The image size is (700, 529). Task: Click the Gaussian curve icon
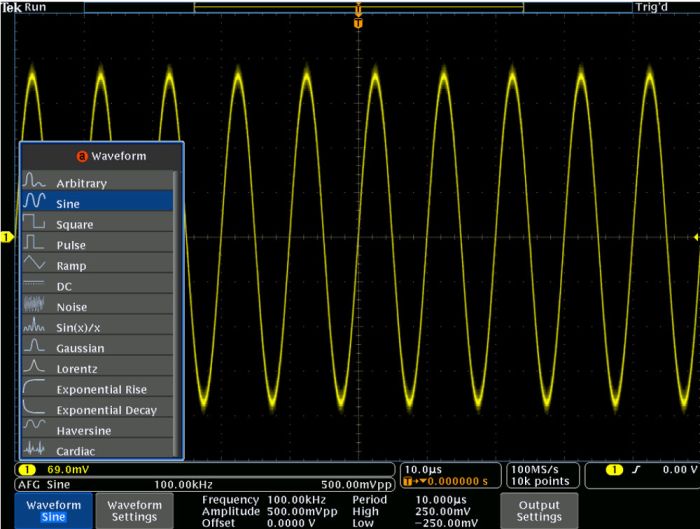34,345
